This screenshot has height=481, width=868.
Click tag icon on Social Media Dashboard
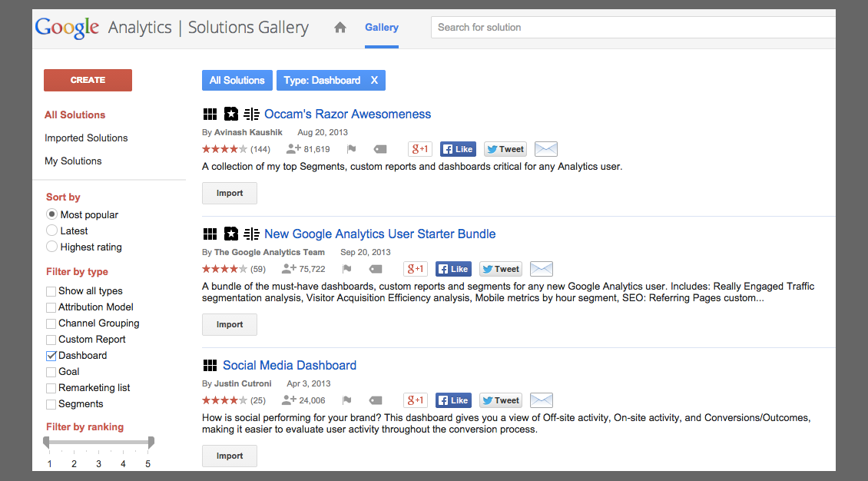(376, 400)
